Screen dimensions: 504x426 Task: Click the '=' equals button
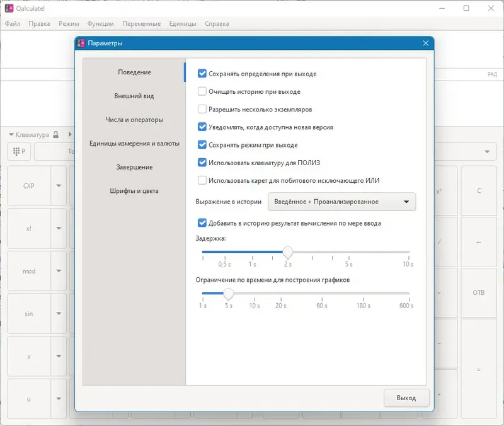pos(479,370)
